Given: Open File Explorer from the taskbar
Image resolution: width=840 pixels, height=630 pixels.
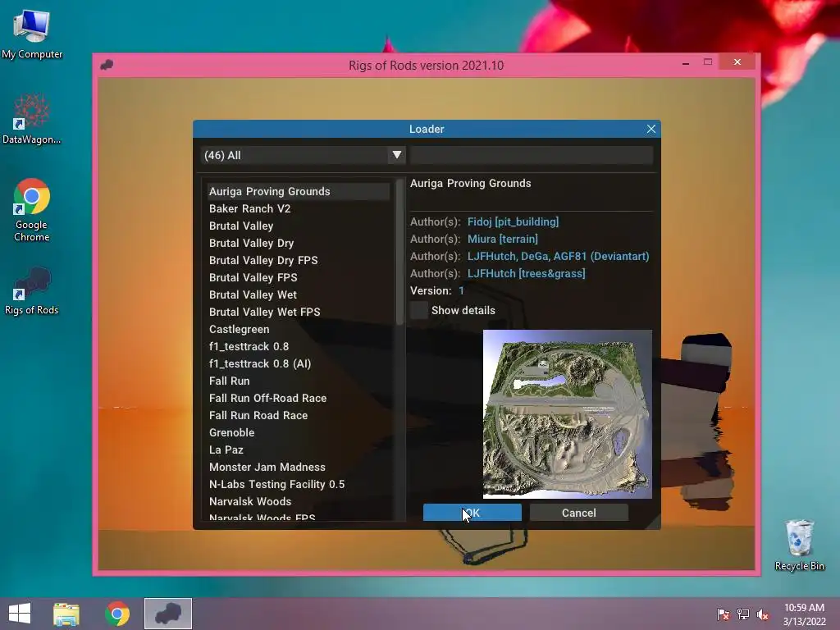Looking at the screenshot, I should pyautogui.click(x=66, y=614).
